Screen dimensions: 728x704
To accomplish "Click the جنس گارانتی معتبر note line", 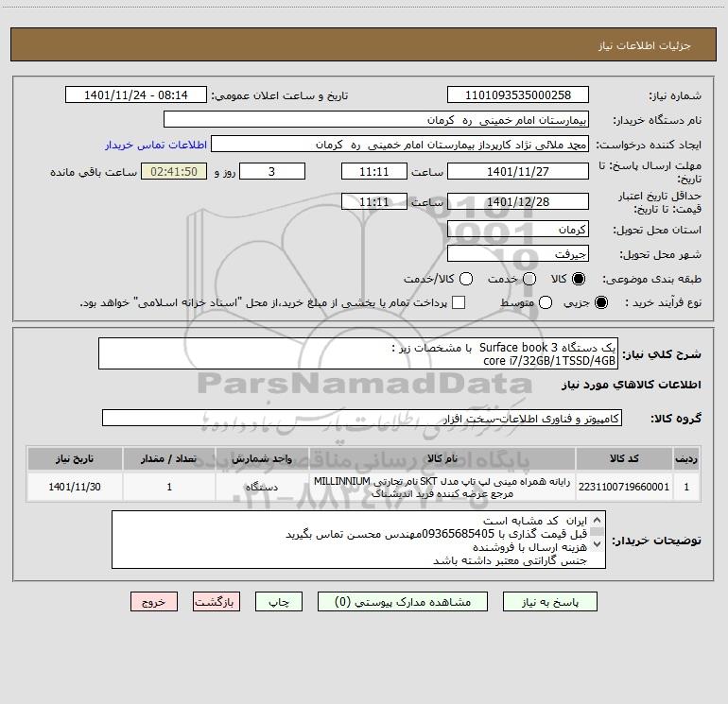I will tap(510, 561).
